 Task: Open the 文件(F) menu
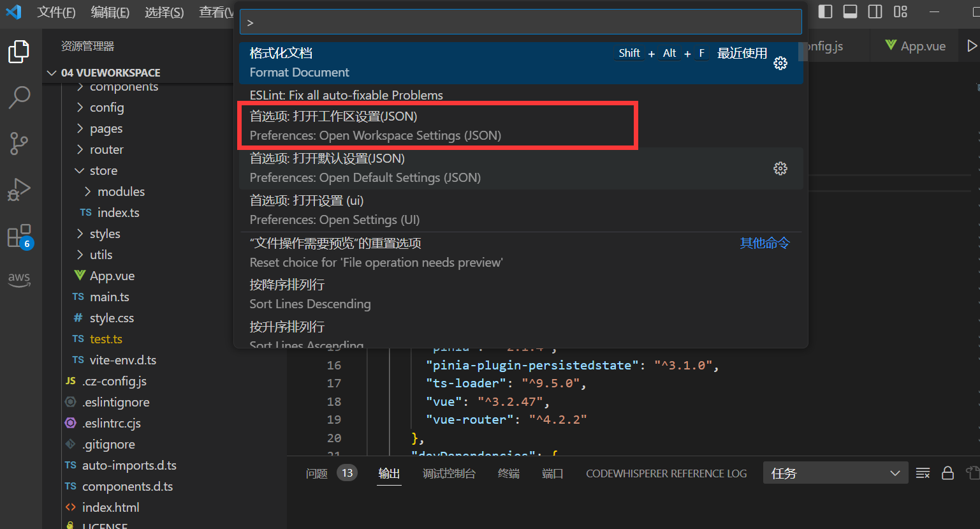pos(56,12)
